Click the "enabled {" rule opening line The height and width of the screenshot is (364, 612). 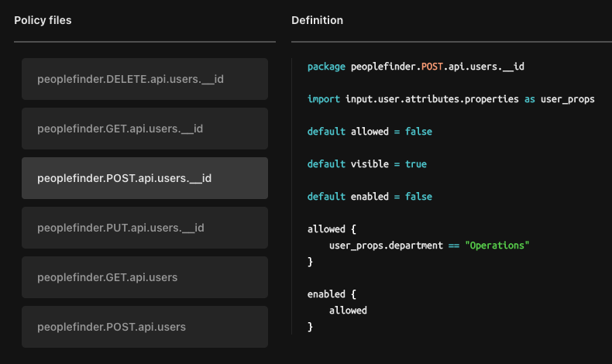(332, 294)
